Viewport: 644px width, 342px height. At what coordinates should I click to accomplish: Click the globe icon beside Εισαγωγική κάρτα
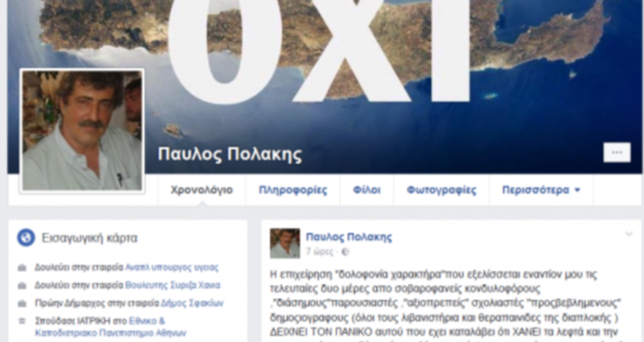[x=26, y=237]
